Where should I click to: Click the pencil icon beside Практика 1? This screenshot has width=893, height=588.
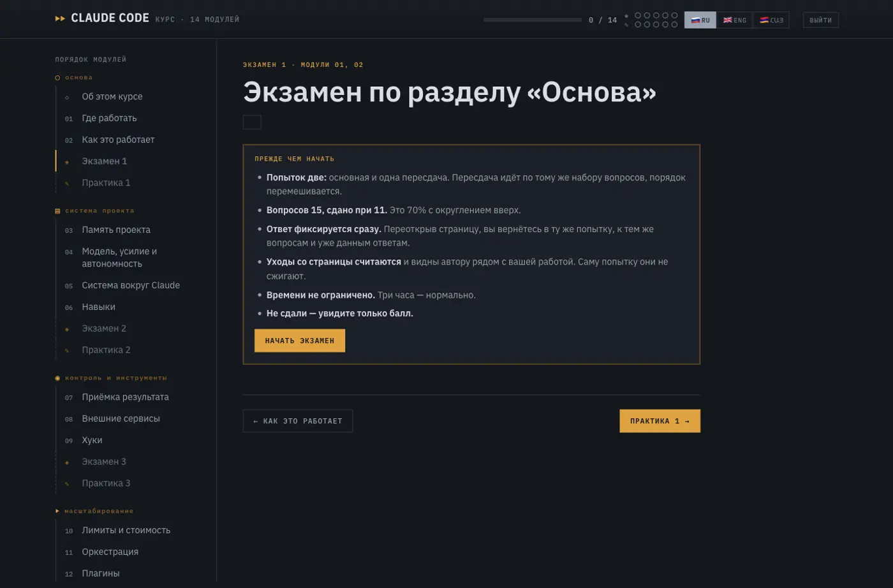[x=67, y=184]
